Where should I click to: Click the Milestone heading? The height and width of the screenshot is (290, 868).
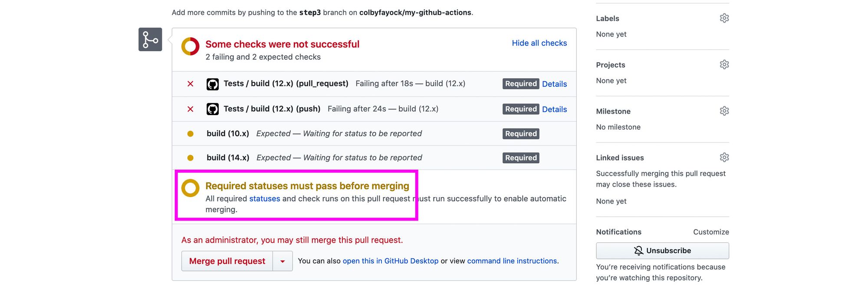[x=613, y=111]
